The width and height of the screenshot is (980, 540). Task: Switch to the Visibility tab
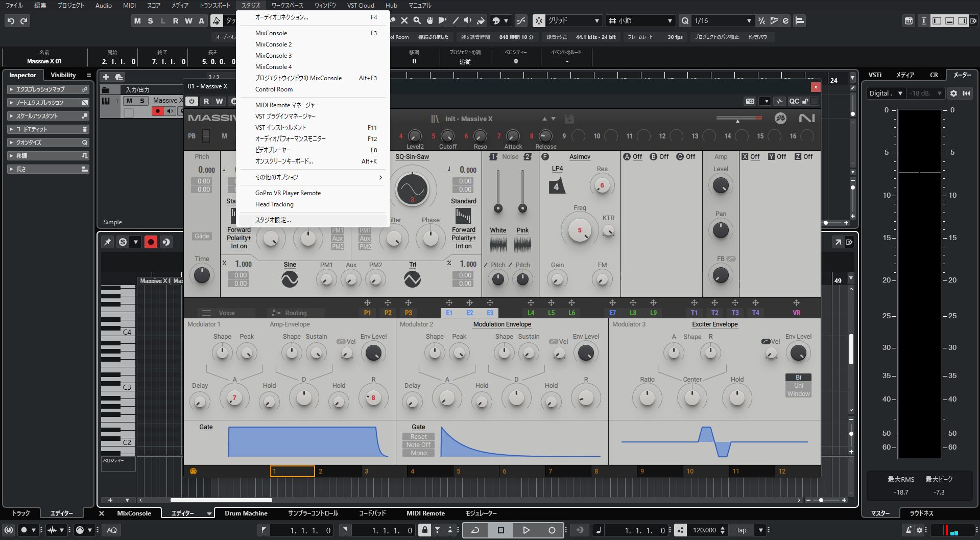coord(63,75)
